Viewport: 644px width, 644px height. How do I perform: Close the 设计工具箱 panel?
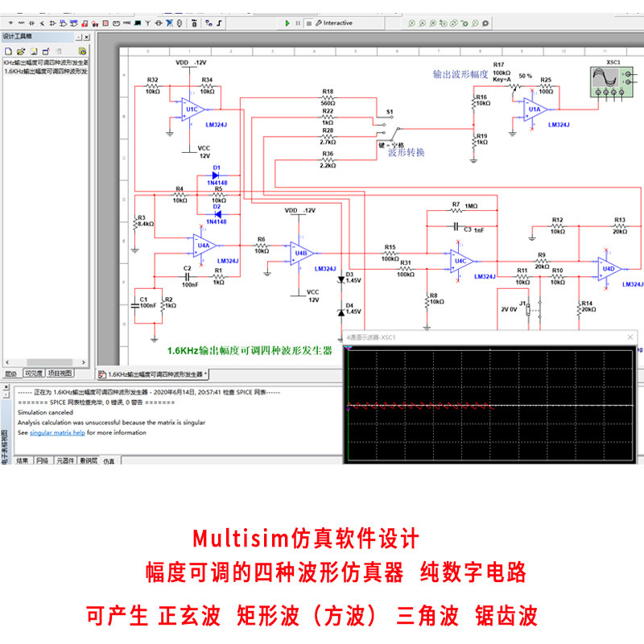pyautogui.click(x=86, y=37)
